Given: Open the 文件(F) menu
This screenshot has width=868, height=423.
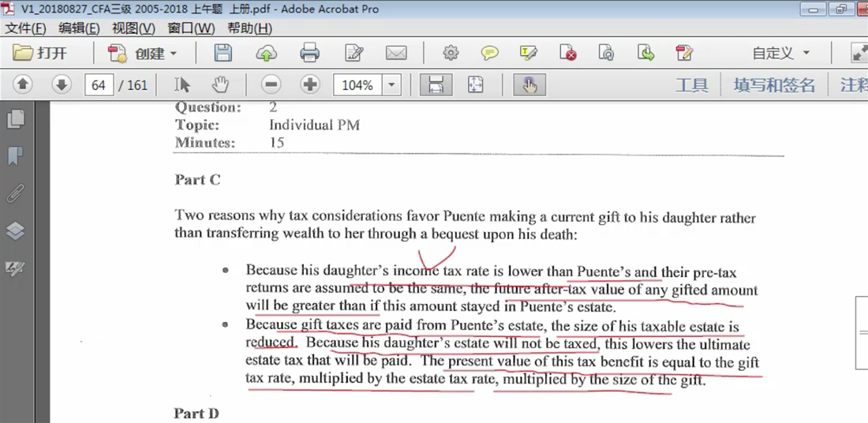Looking at the screenshot, I should click(26, 28).
